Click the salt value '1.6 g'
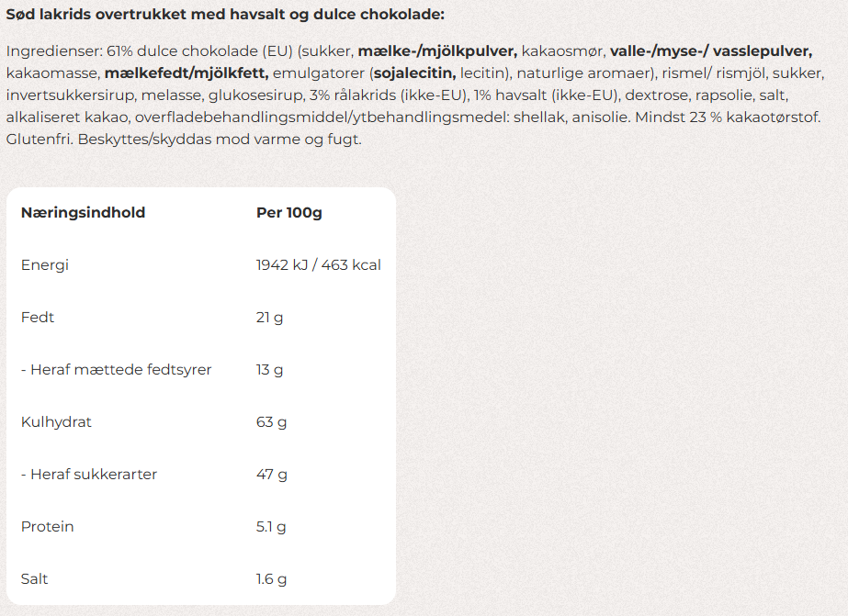 pos(271,579)
